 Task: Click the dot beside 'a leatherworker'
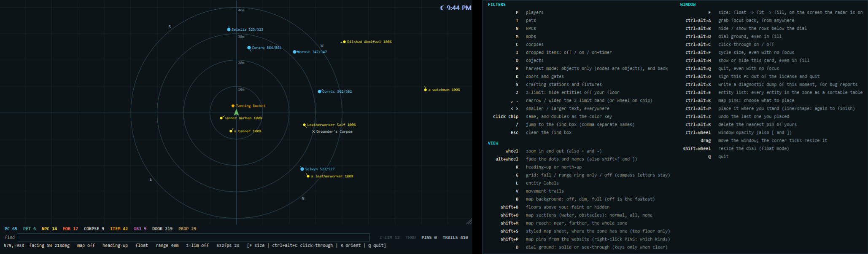click(308, 176)
